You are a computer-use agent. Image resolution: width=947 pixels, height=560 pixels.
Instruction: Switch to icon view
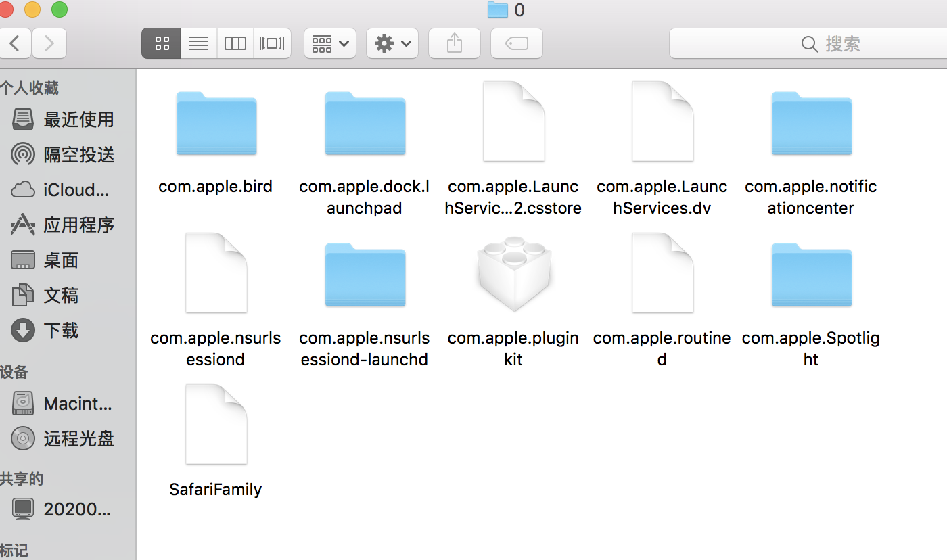coord(162,44)
